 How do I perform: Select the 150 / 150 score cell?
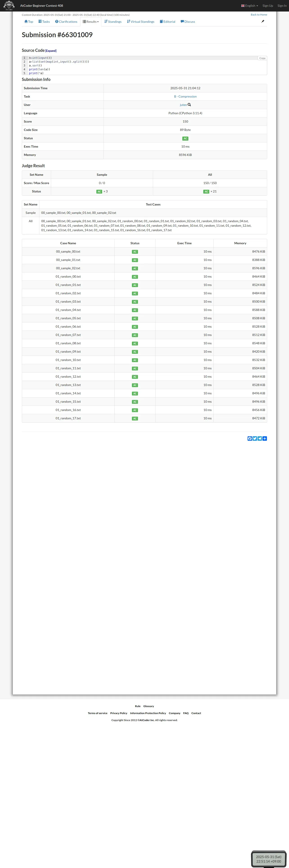click(210, 183)
